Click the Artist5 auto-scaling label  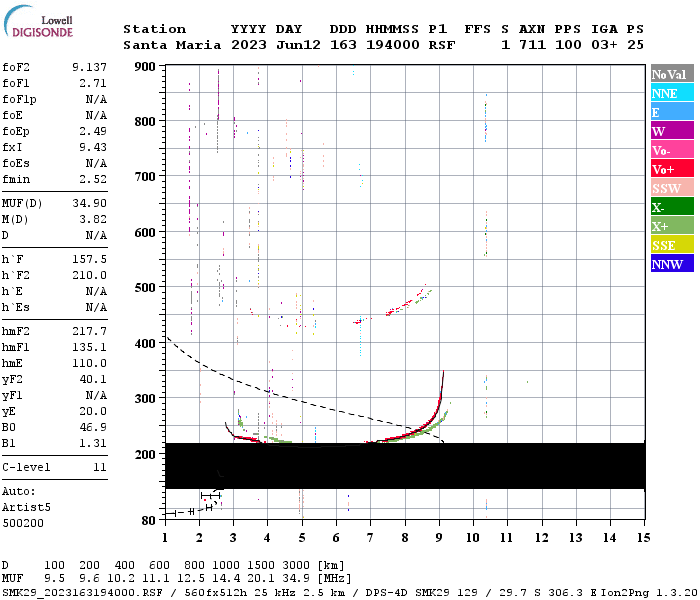pyautogui.click(x=26, y=508)
